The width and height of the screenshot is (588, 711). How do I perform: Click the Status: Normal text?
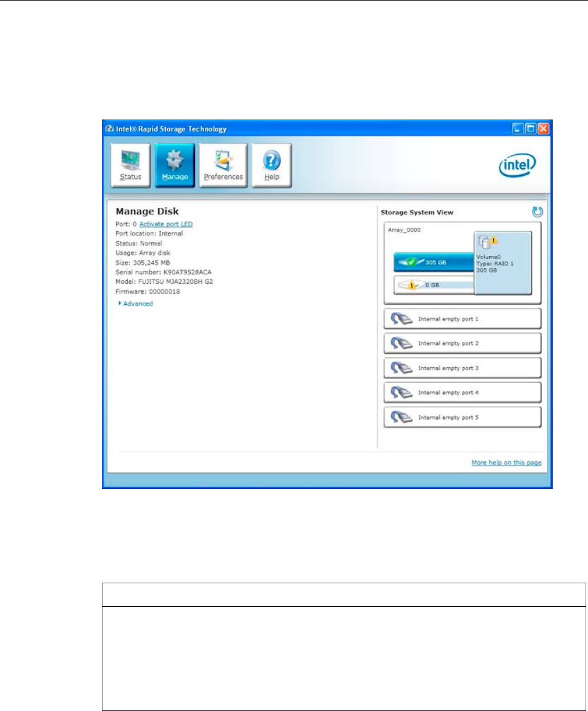(x=139, y=243)
